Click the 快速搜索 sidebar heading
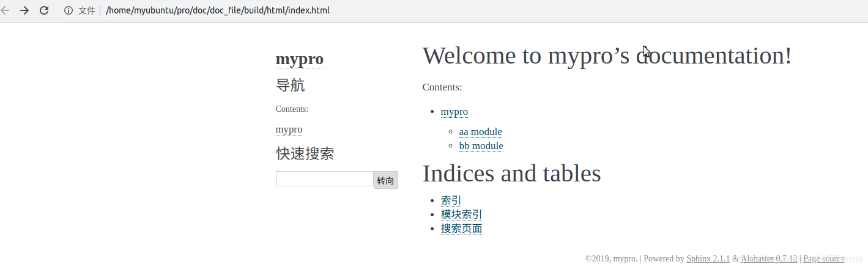Viewport: 868px width, 270px height. (x=305, y=153)
